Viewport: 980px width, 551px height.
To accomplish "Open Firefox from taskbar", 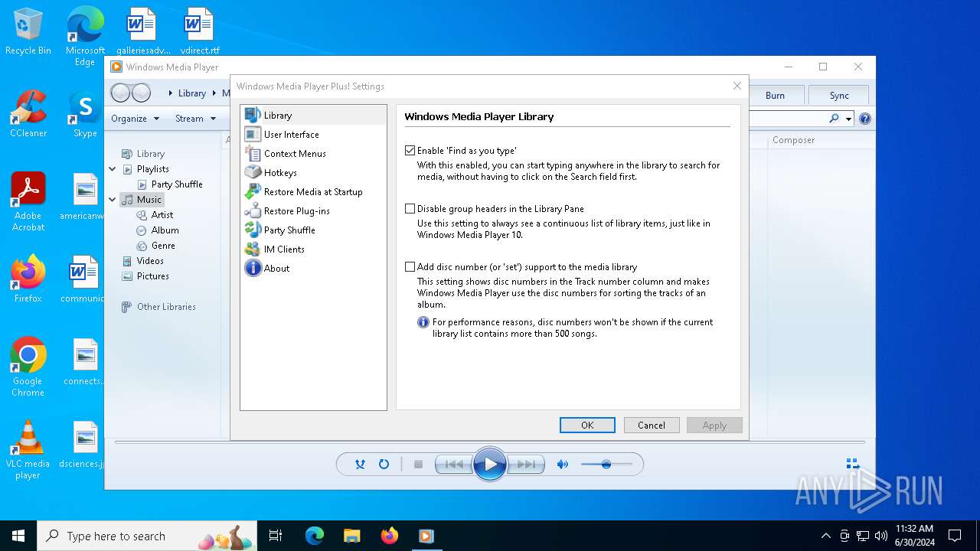I will [390, 536].
